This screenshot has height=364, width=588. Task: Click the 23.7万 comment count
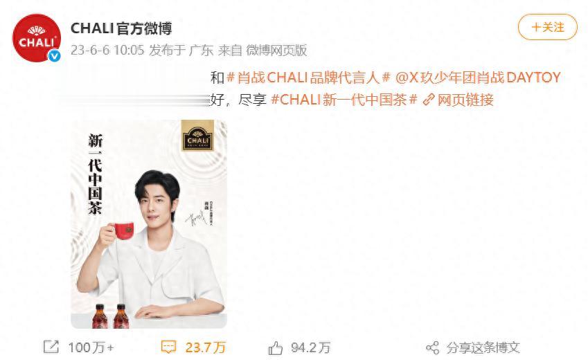pos(206,347)
